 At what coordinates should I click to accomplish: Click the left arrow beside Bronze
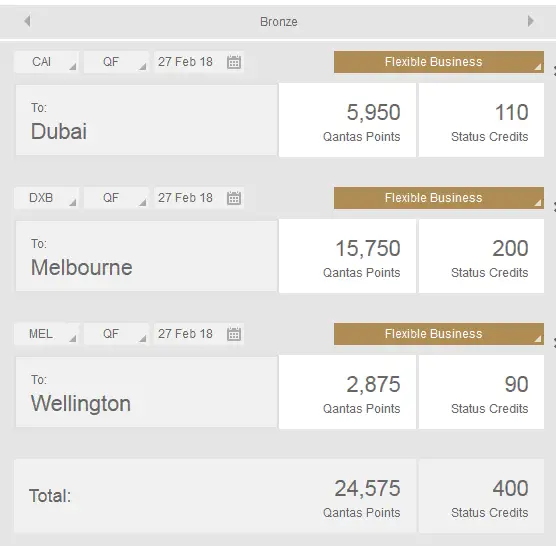click(27, 21)
